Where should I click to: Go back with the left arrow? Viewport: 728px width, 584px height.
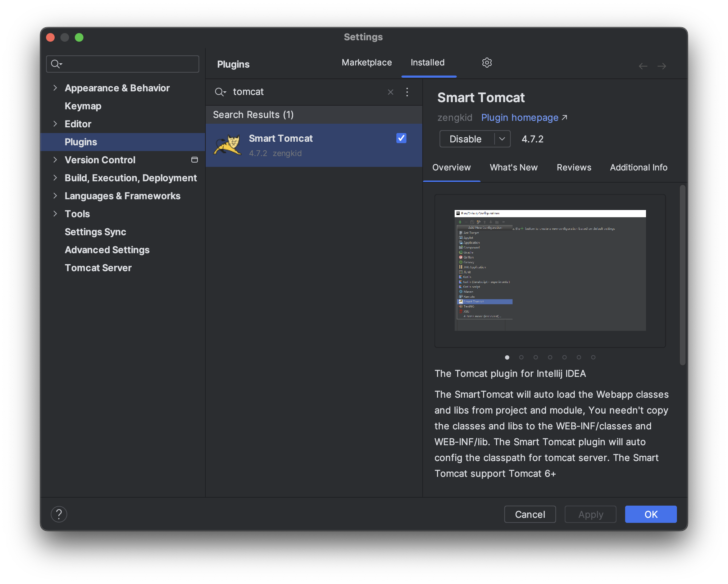pos(643,66)
